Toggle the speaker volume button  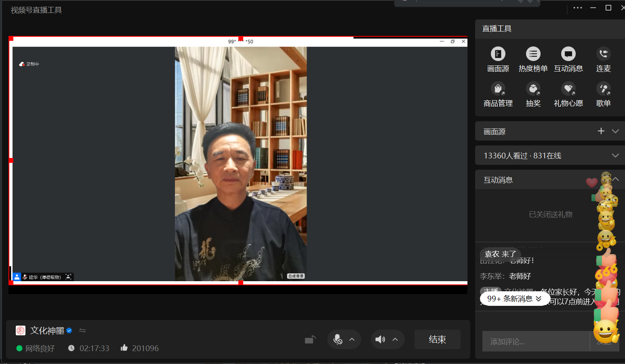(380, 339)
